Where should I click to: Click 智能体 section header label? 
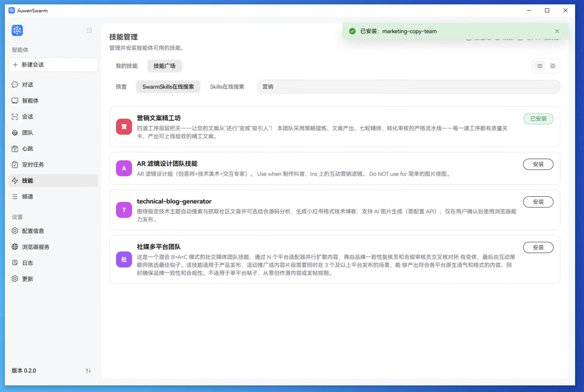tap(20, 50)
